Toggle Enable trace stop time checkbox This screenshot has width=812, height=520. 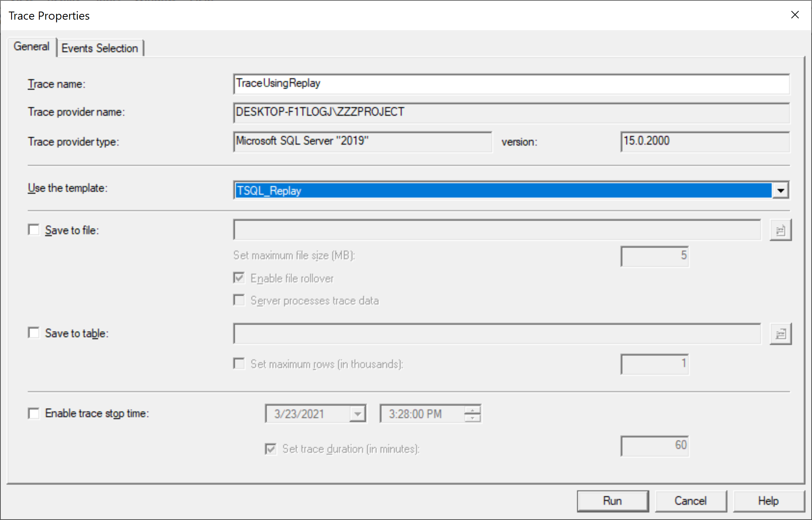(x=34, y=413)
